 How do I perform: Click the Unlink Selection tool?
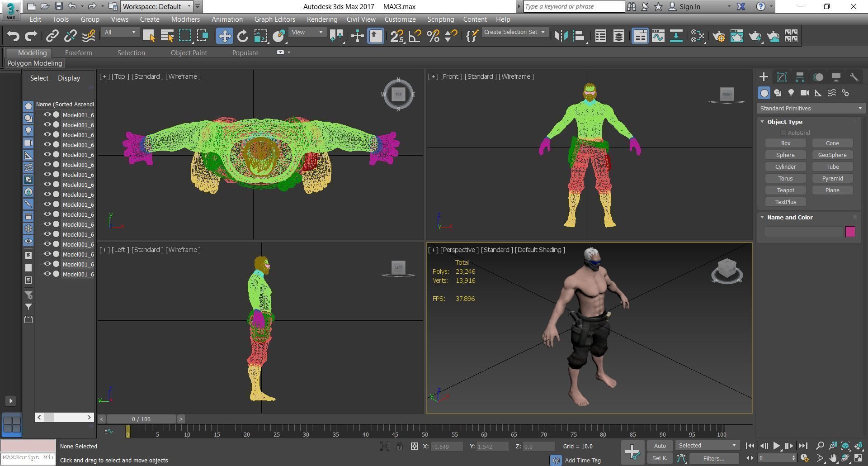coord(71,36)
